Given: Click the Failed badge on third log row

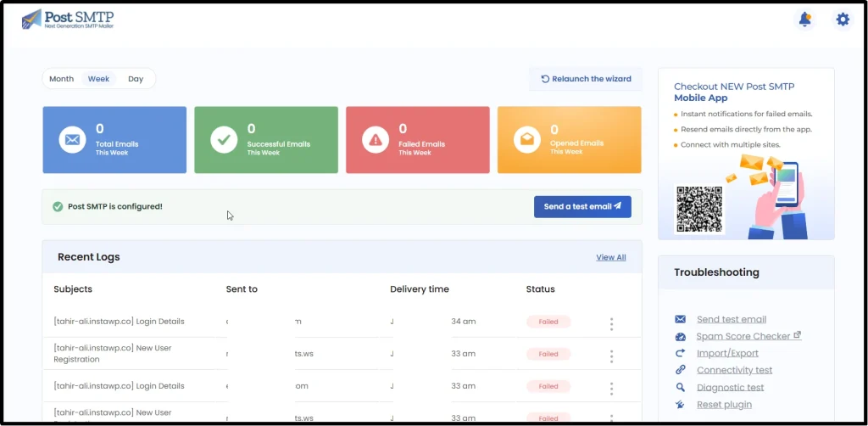Looking at the screenshot, I should [x=548, y=386].
